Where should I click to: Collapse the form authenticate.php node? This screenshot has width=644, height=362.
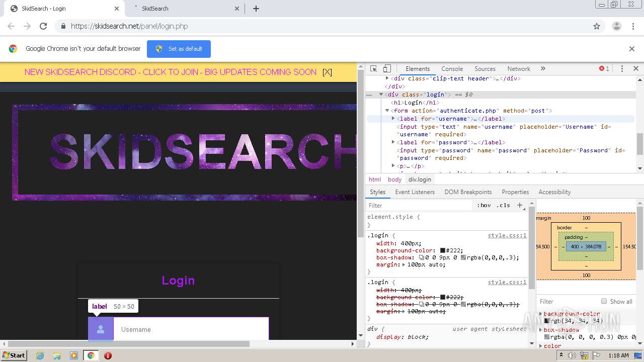[387, 111]
